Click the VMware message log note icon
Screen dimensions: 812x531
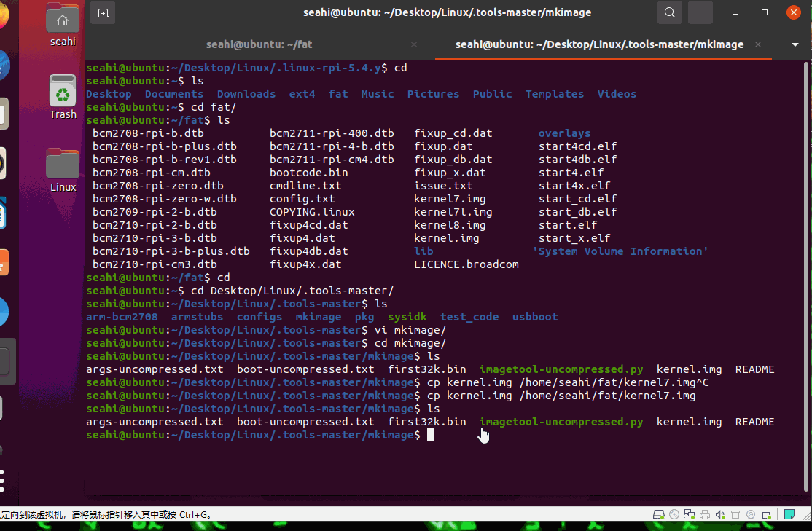click(789, 514)
